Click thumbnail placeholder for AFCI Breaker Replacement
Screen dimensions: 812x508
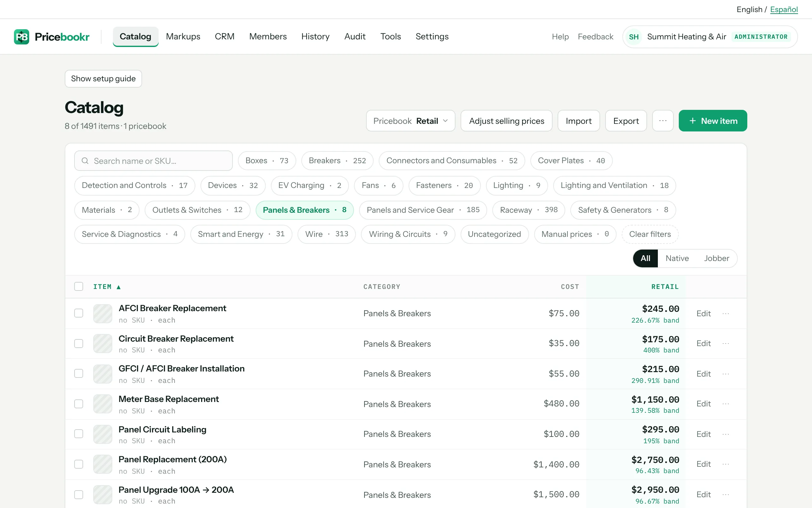103,313
